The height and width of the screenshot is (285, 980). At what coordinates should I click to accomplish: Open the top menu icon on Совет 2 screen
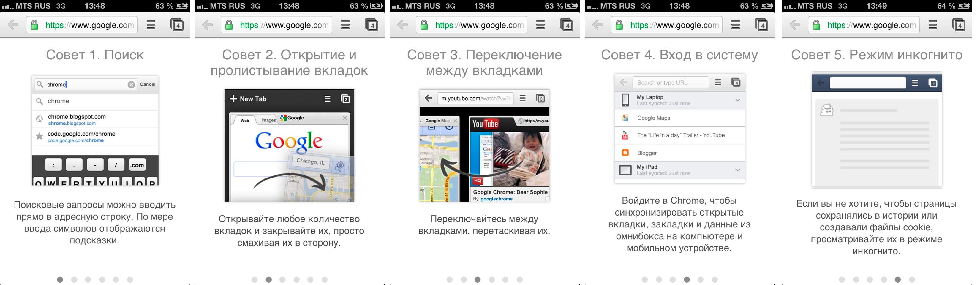(x=345, y=25)
